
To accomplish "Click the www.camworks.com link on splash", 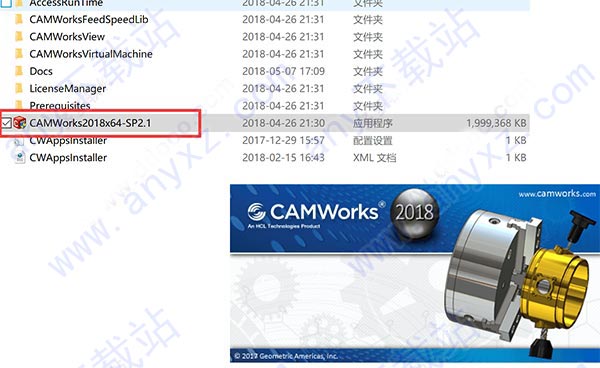I will 557,194.
